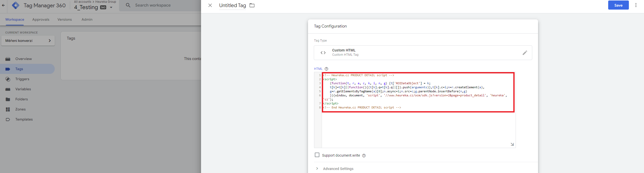Screen dimensions: 644x173
Task: Click the code editor resize handle
Action: 512,144
